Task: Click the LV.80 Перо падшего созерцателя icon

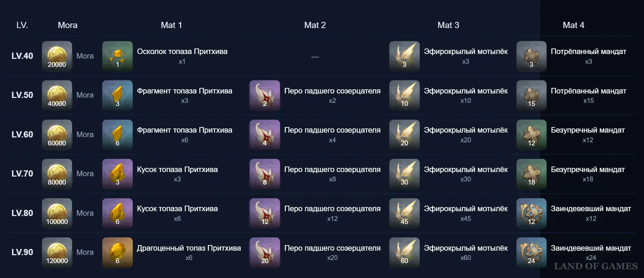Action: 264,213
